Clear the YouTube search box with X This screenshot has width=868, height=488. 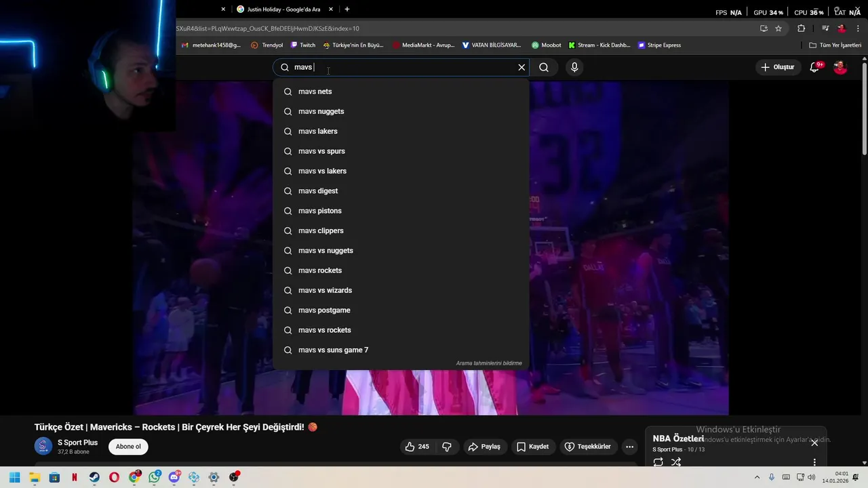point(521,67)
